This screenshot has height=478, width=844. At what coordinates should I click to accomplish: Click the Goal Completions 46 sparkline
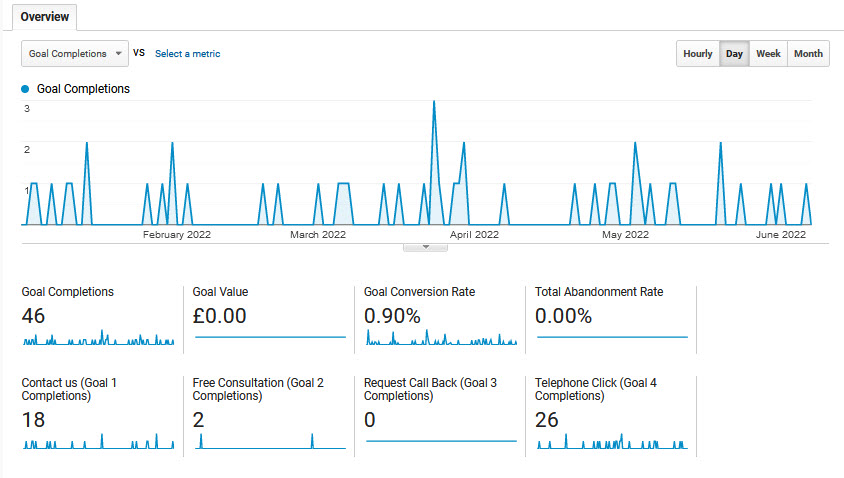click(x=98, y=340)
